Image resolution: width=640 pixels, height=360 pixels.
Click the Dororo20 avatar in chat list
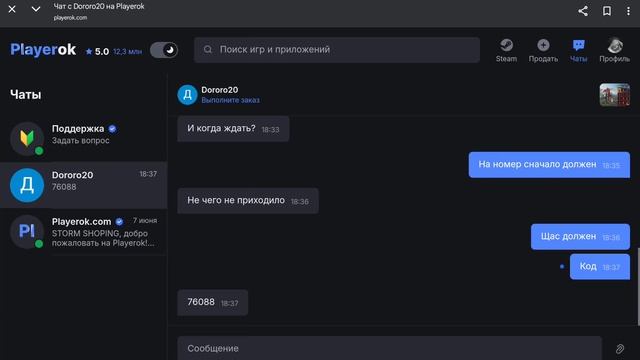click(x=27, y=185)
